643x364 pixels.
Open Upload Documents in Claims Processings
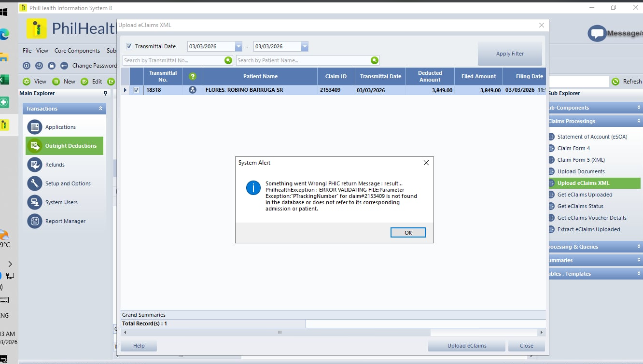coord(581,171)
